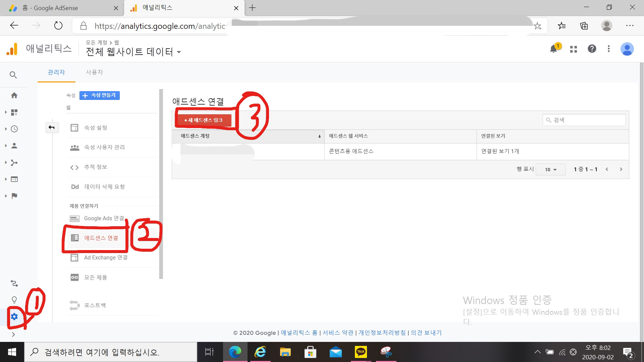Sort by 애드센스 계정 column header
The width and height of the screenshot is (644, 362).
[248, 136]
